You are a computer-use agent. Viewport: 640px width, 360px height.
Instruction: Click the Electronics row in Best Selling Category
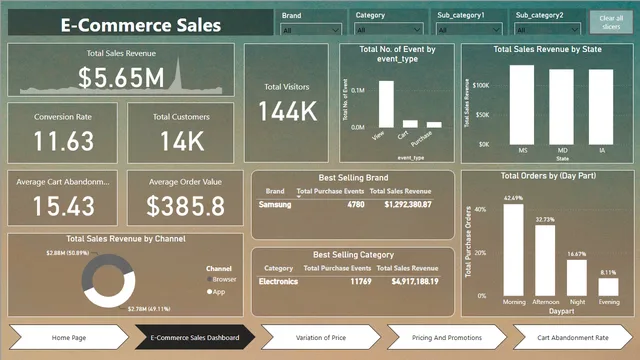(349, 281)
